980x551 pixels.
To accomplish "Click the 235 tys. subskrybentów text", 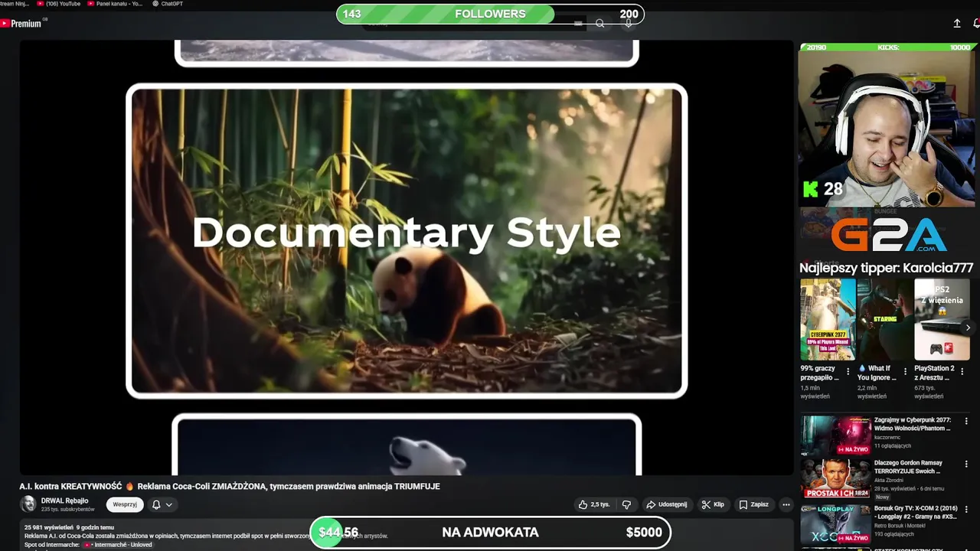I will click(x=67, y=509).
